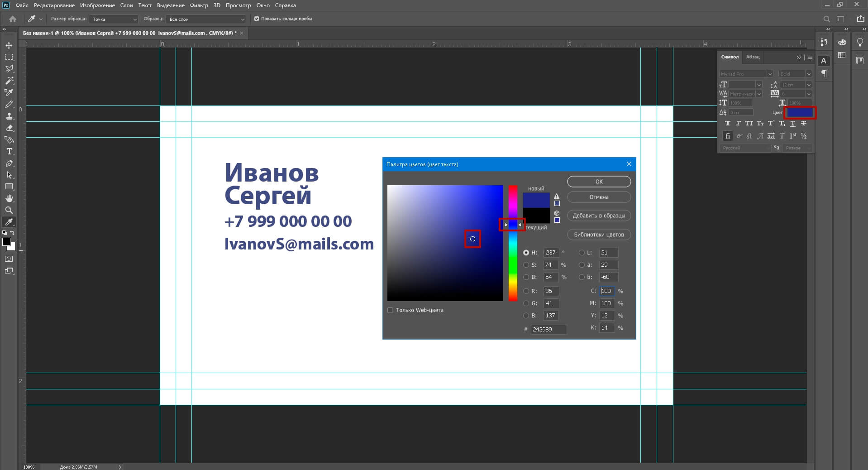The width and height of the screenshot is (868, 470).
Task: Click Отмена in color picker
Action: (x=599, y=197)
